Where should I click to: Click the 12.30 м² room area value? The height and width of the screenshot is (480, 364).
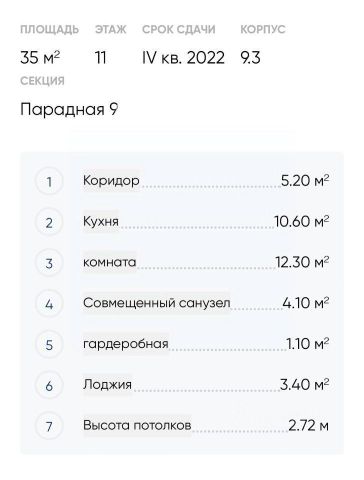(x=302, y=262)
